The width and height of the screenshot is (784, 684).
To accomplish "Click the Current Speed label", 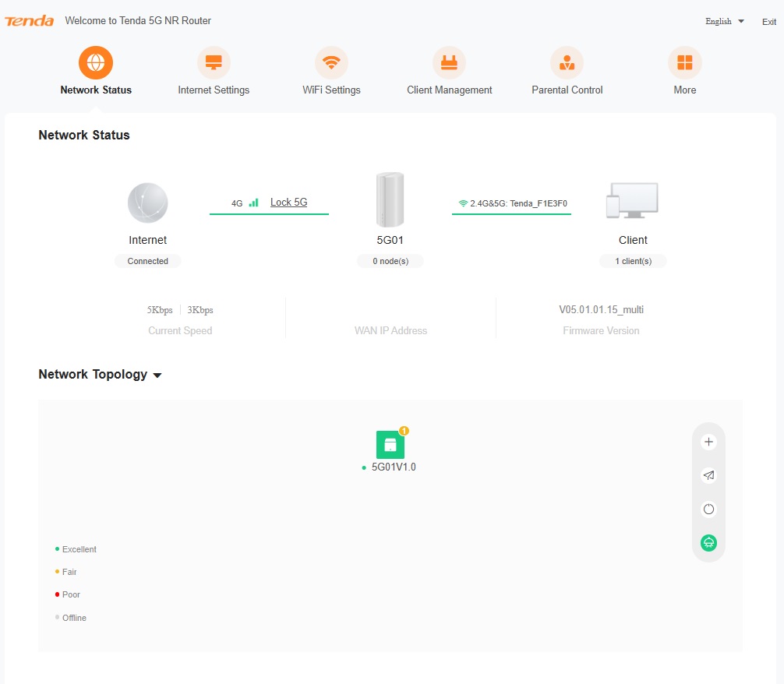I will (180, 330).
